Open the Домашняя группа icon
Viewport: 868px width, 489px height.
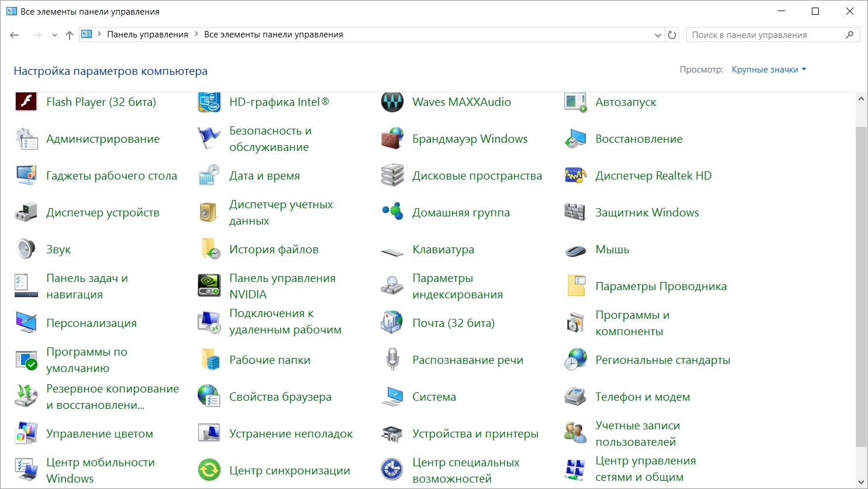coord(392,212)
